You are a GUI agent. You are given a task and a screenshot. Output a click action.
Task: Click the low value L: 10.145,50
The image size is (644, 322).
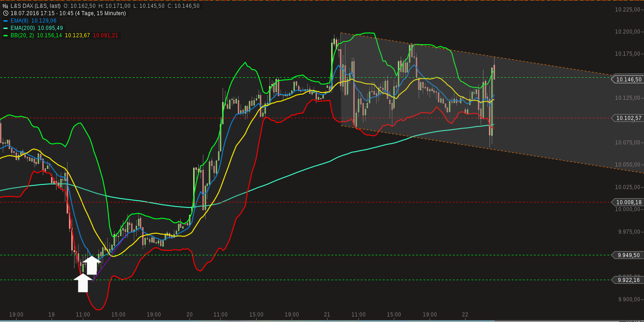(149, 6)
